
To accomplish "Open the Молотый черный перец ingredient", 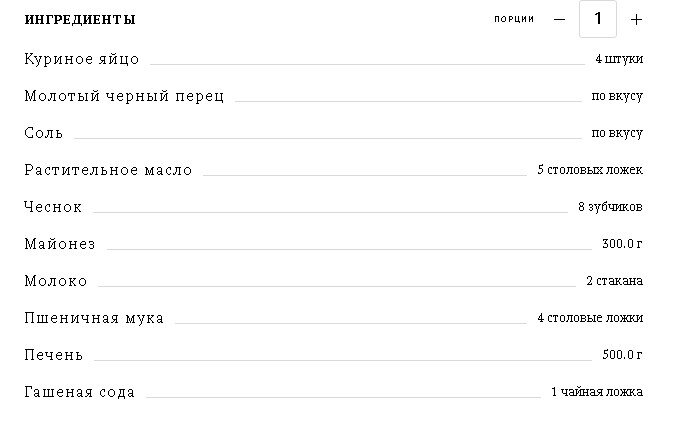I will pyautogui.click(x=124, y=96).
